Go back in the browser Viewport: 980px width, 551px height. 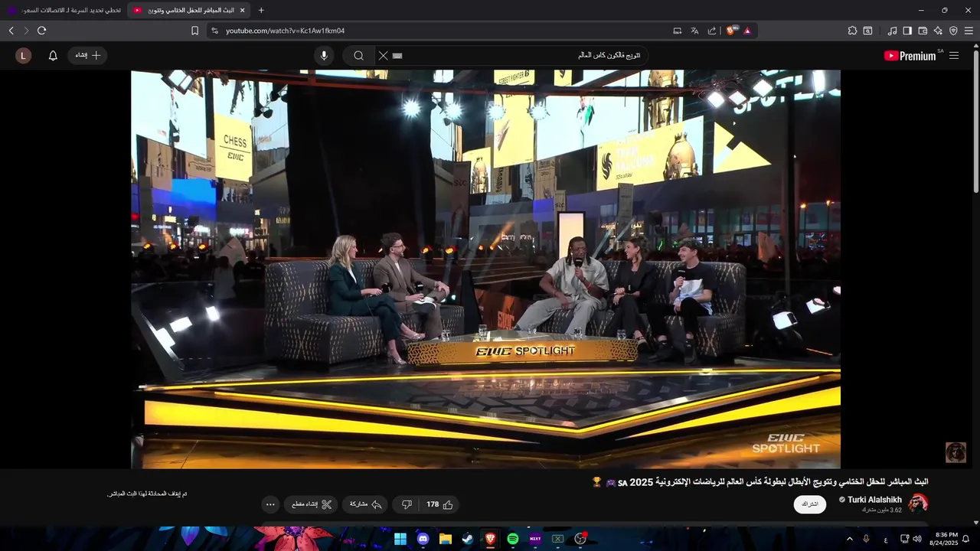(x=11, y=31)
